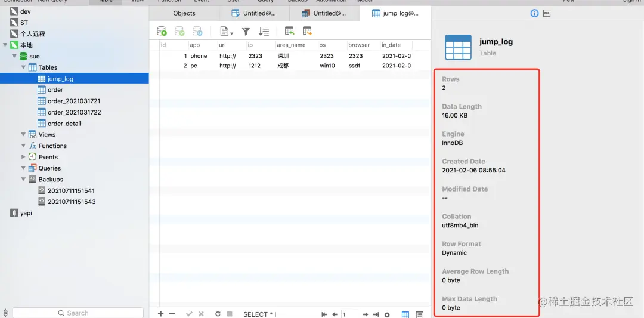Open Untitled tab with blue query icon

[x=254, y=13]
